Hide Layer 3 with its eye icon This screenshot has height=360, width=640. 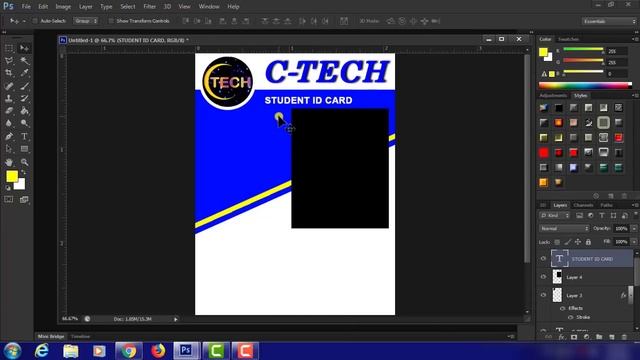543,295
